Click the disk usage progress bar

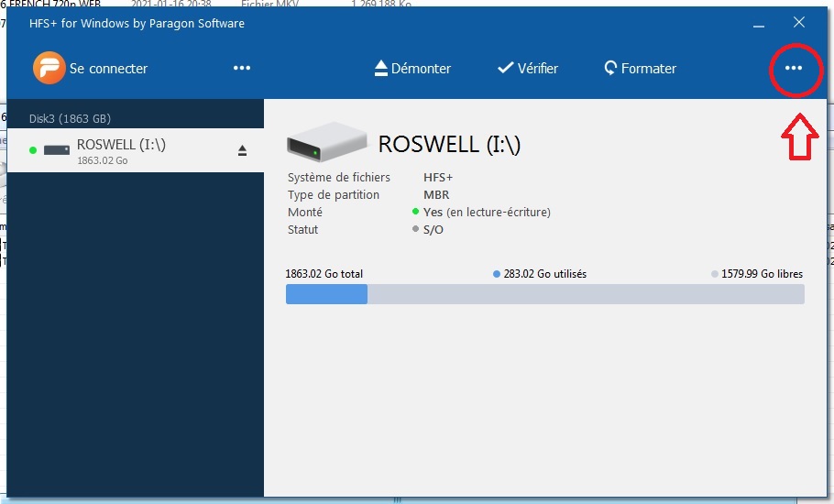coord(544,294)
